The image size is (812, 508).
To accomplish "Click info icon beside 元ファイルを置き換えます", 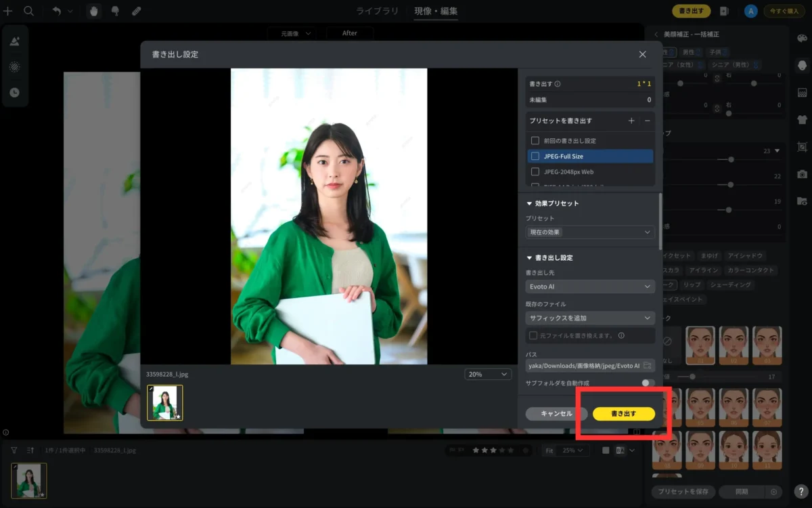I will click(621, 335).
